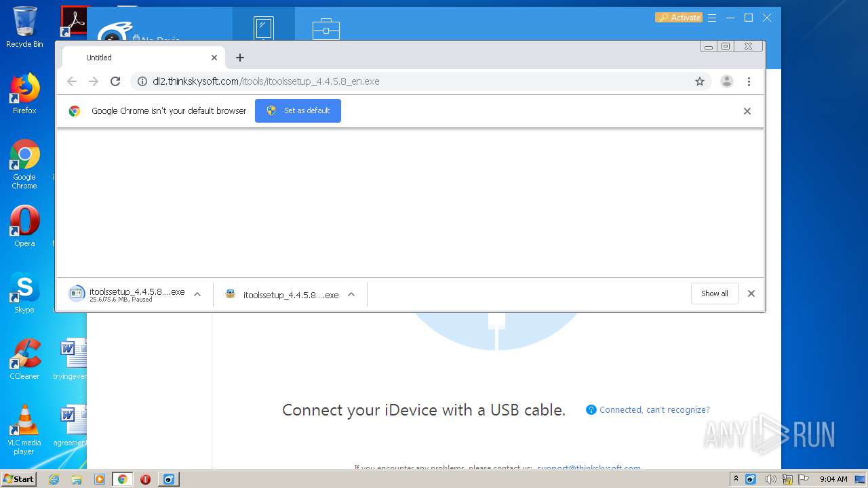Expand options for completed download
Screen dimensions: 868x488
tap(351, 294)
